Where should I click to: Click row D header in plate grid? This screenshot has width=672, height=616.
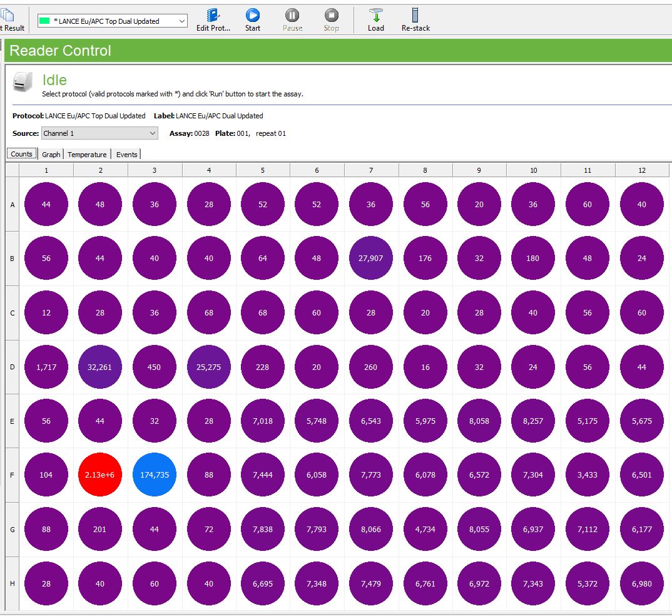[x=13, y=367]
